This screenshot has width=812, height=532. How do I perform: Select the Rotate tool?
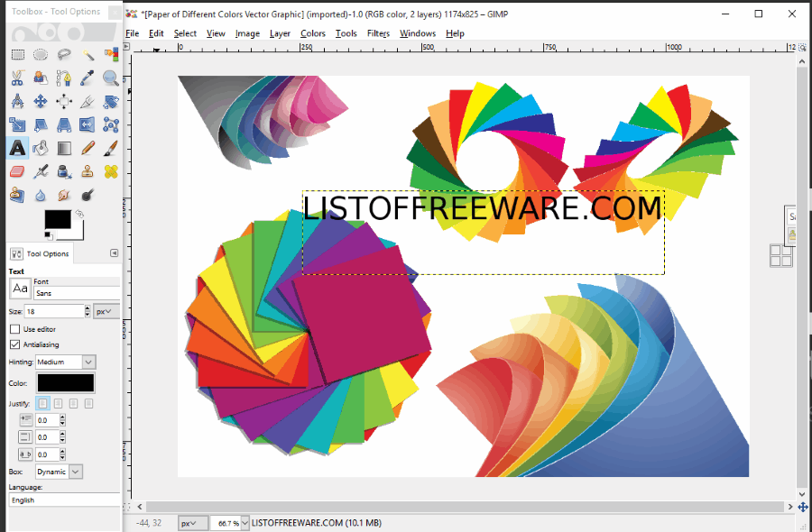(x=111, y=101)
